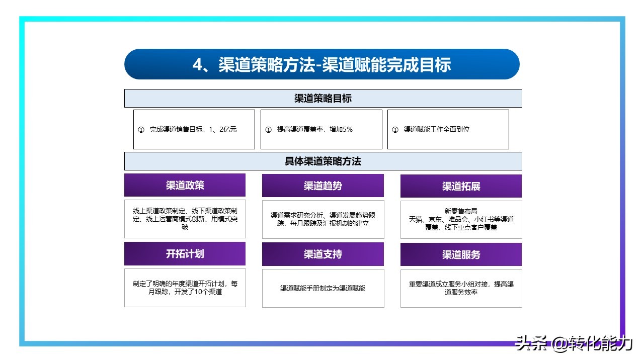
Task: Click the 开拓计划 purple header
Action: (184, 254)
